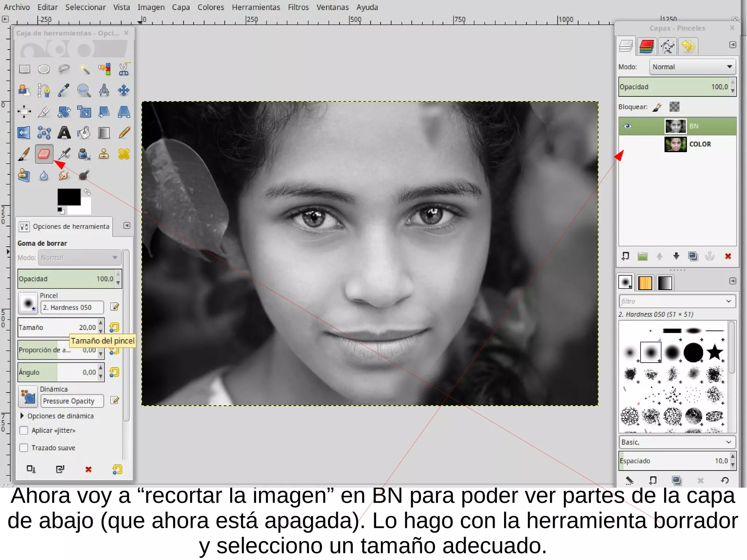Viewport: 747px width, 560px height.
Task: Open tool options tab menu arrow
Action: tap(127, 226)
